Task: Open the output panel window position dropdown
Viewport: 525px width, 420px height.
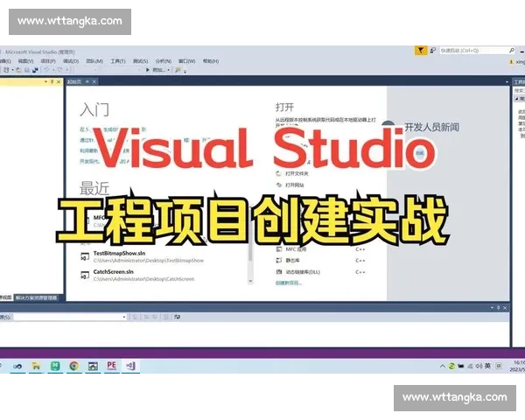Action: click(492, 308)
